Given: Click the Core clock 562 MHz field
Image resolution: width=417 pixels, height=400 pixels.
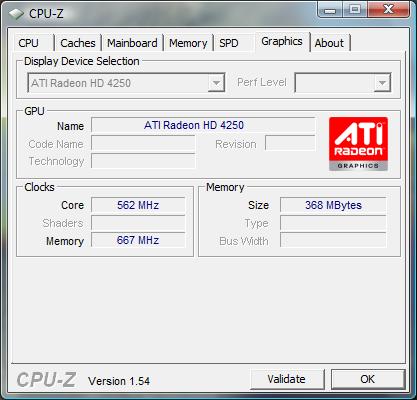Looking at the screenshot, I should [138, 205].
